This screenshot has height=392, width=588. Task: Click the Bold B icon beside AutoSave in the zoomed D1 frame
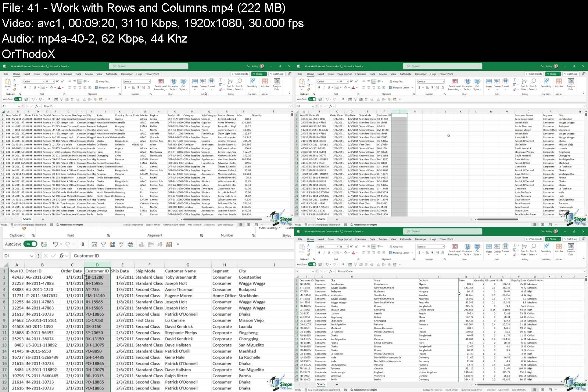[83, 244]
